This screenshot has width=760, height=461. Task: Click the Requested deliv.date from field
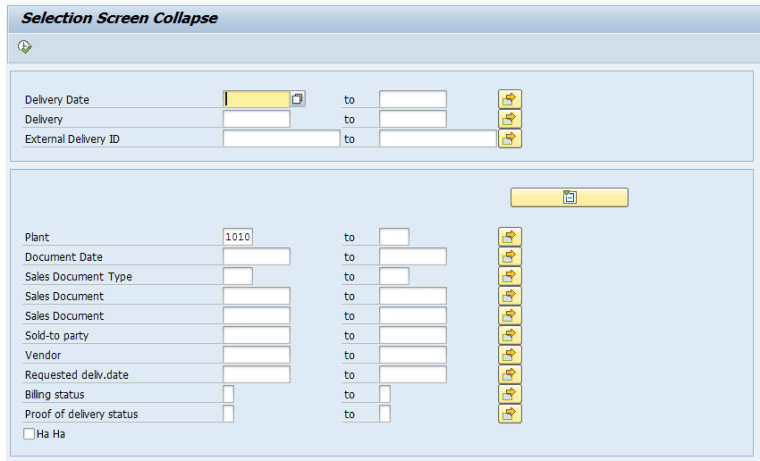256,375
